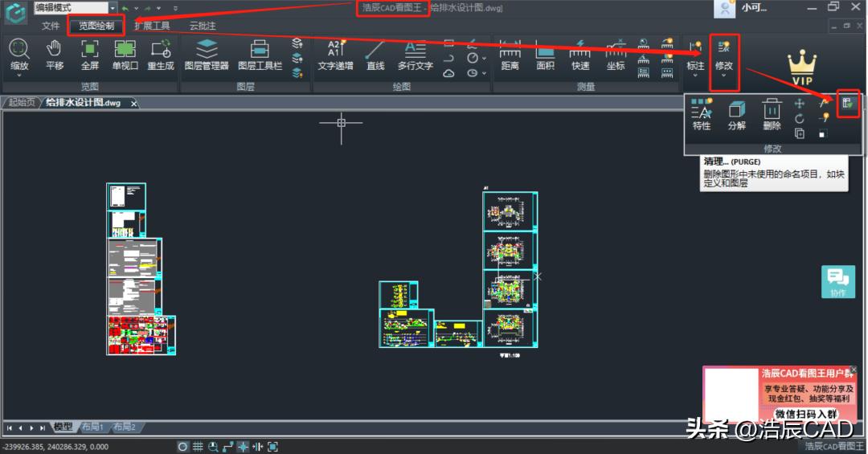This screenshot has height=454, width=868.
Task: Click the VIP crown button
Action: tap(802, 67)
